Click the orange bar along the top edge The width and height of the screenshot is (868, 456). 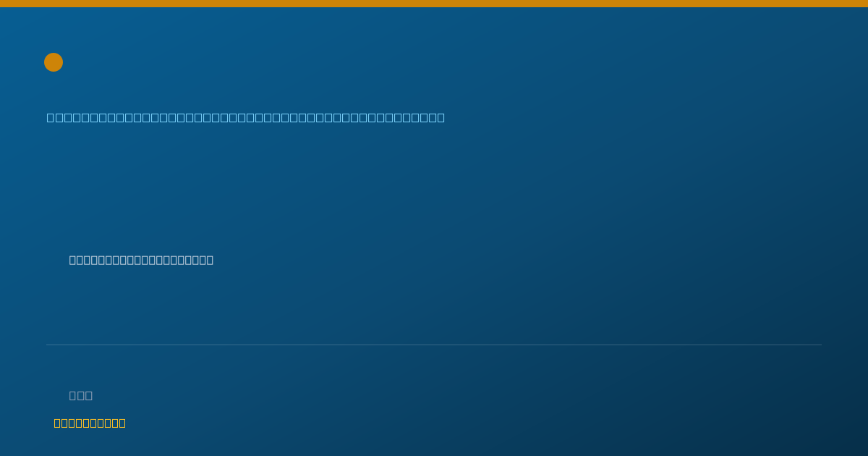pos(434,4)
